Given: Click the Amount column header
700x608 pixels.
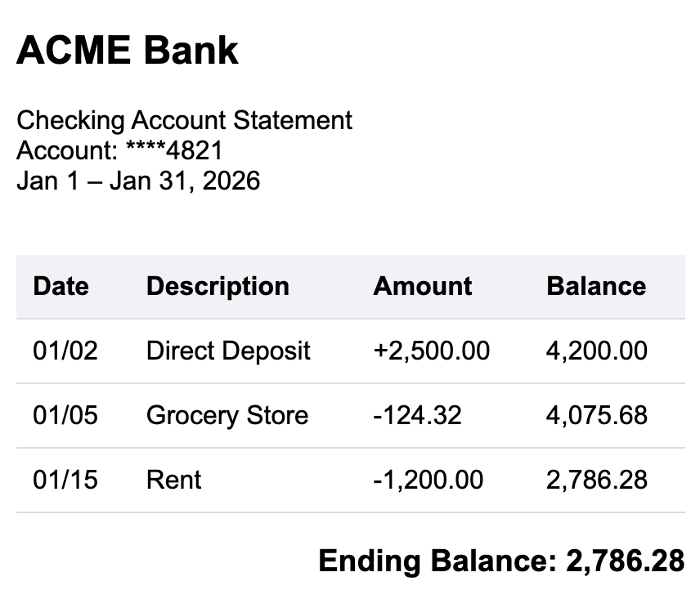Looking at the screenshot, I should [422, 286].
